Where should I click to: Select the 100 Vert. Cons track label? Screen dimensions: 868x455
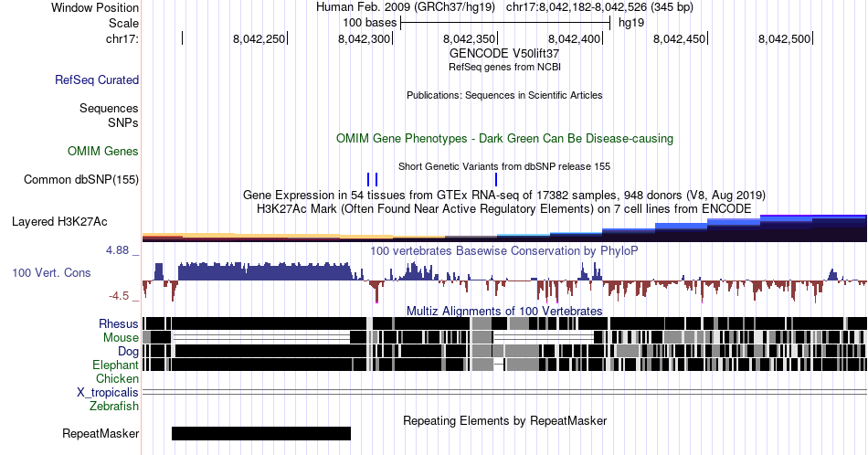51,272
